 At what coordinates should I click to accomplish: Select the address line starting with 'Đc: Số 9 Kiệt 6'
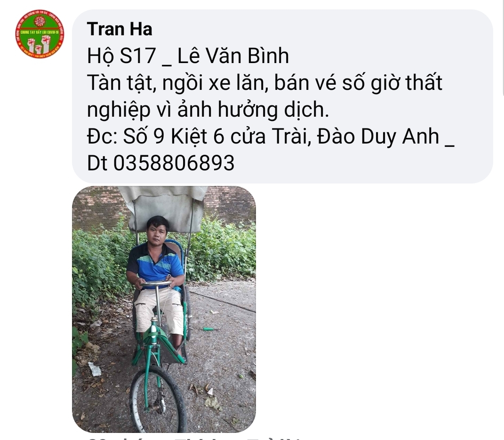point(270,136)
